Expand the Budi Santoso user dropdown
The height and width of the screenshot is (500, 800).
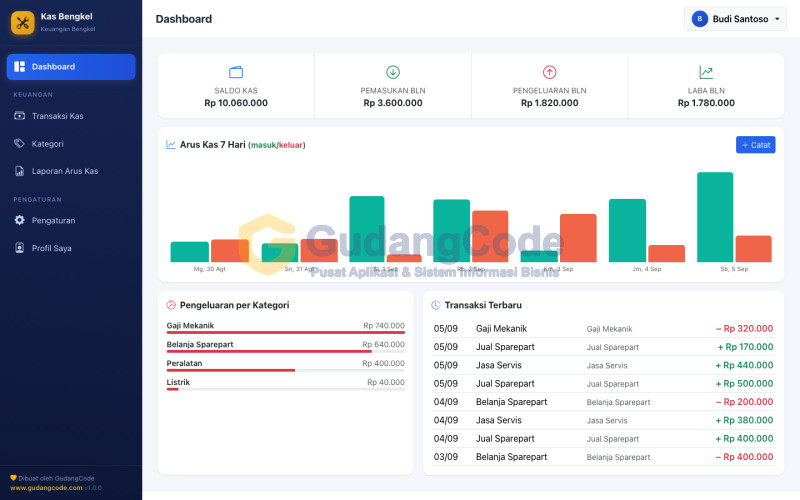tap(735, 19)
